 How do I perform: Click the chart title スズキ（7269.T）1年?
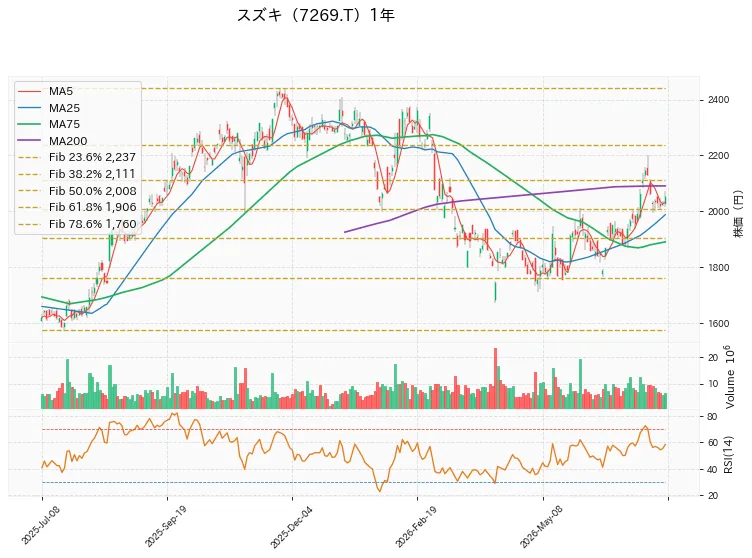pos(316,15)
